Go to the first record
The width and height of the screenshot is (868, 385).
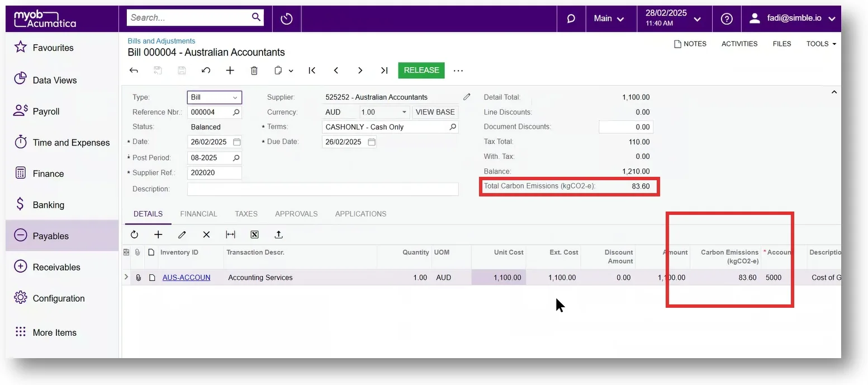pos(312,71)
